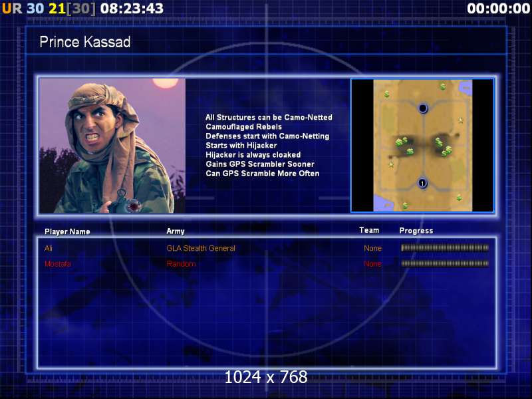Click the UR label in the top bar

click(x=12, y=9)
